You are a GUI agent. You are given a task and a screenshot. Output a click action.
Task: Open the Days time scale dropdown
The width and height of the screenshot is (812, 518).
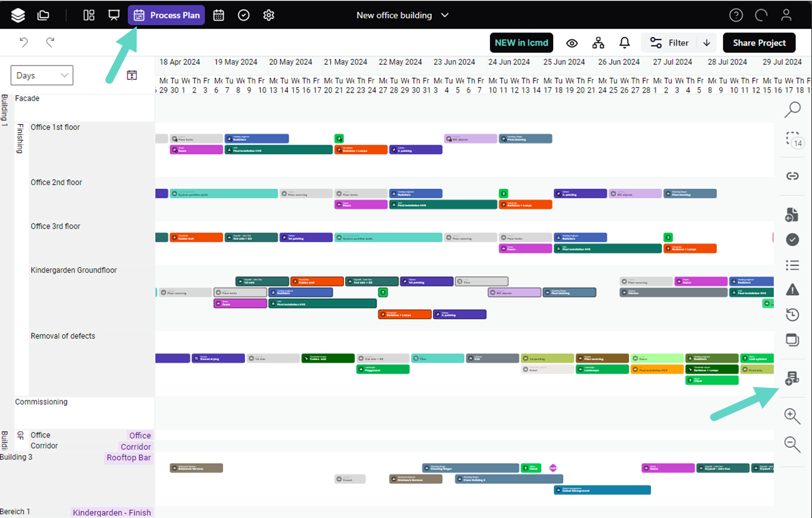[42, 75]
